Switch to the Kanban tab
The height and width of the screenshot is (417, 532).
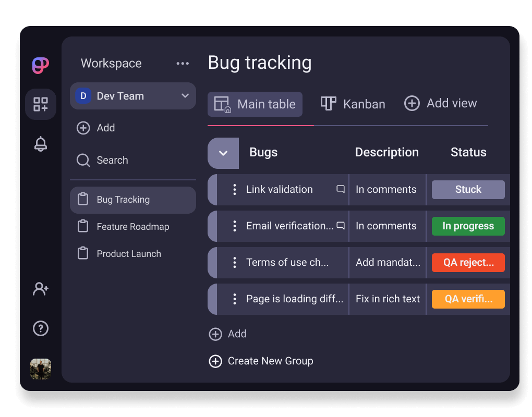[363, 104]
